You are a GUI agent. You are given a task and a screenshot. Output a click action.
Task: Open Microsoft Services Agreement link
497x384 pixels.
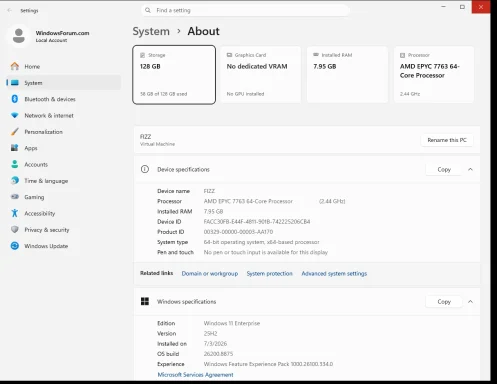[x=195, y=374]
